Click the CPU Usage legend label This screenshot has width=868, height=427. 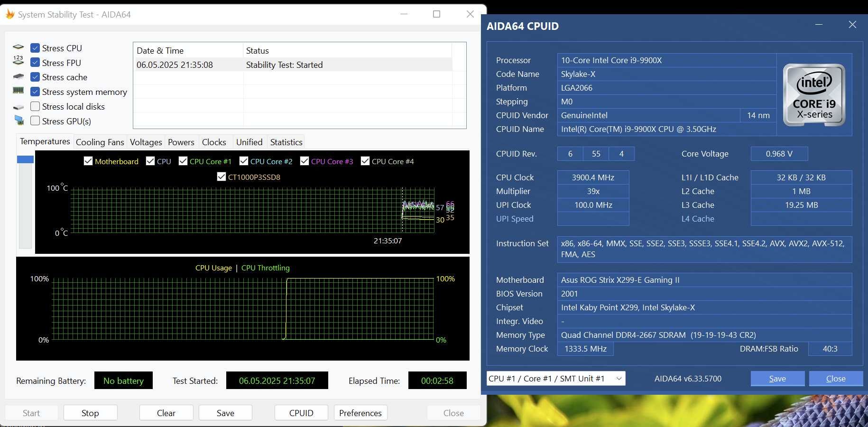click(213, 268)
